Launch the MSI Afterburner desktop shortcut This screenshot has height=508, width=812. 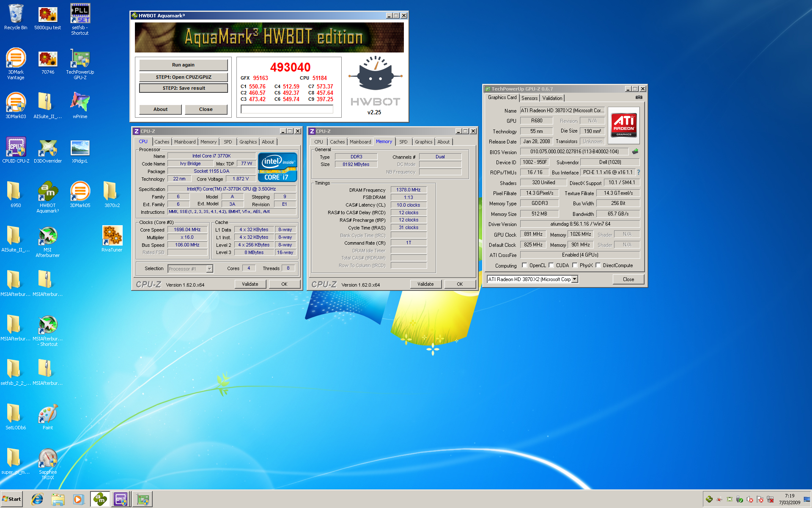(48, 241)
